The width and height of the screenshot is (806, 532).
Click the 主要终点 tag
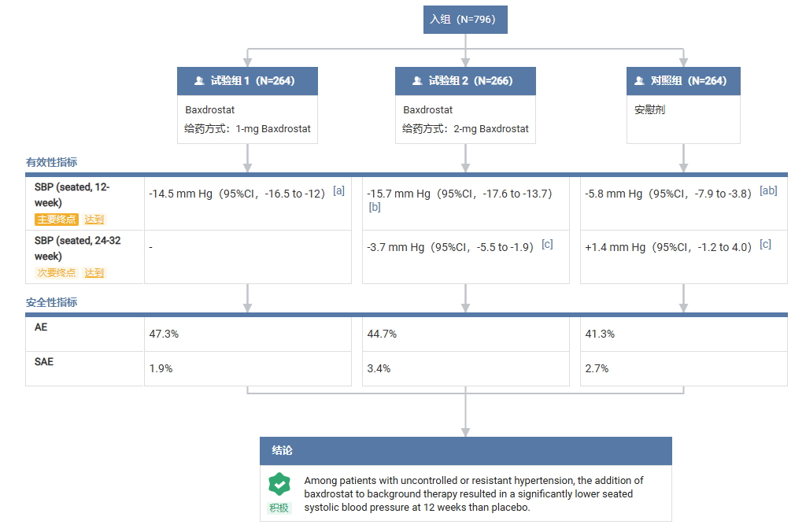pyautogui.click(x=56, y=220)
